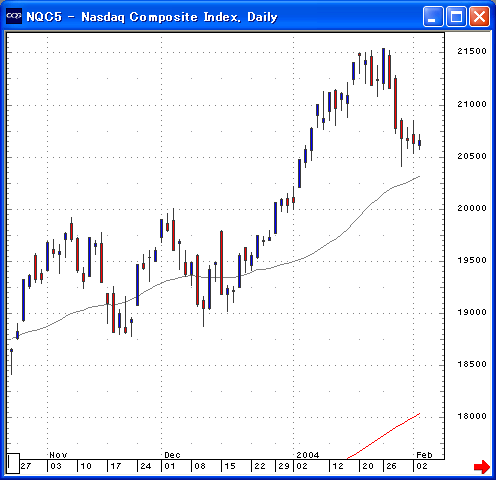
Task: Select the 19000 price axis label
Action: [x=472, y=312]
